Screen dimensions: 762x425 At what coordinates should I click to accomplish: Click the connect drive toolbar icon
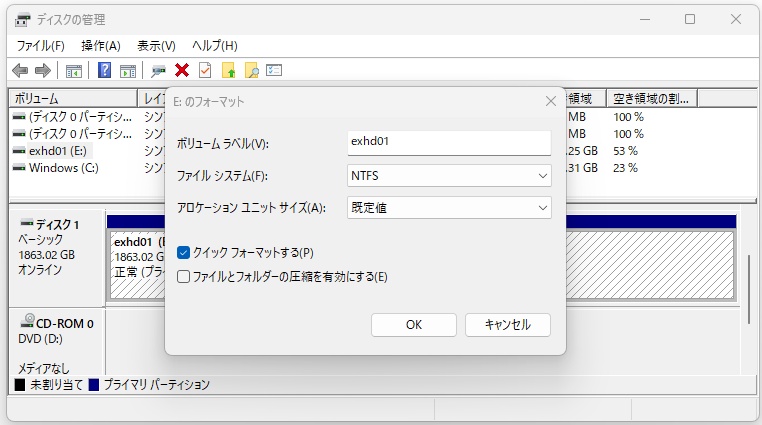pos(158,71)
